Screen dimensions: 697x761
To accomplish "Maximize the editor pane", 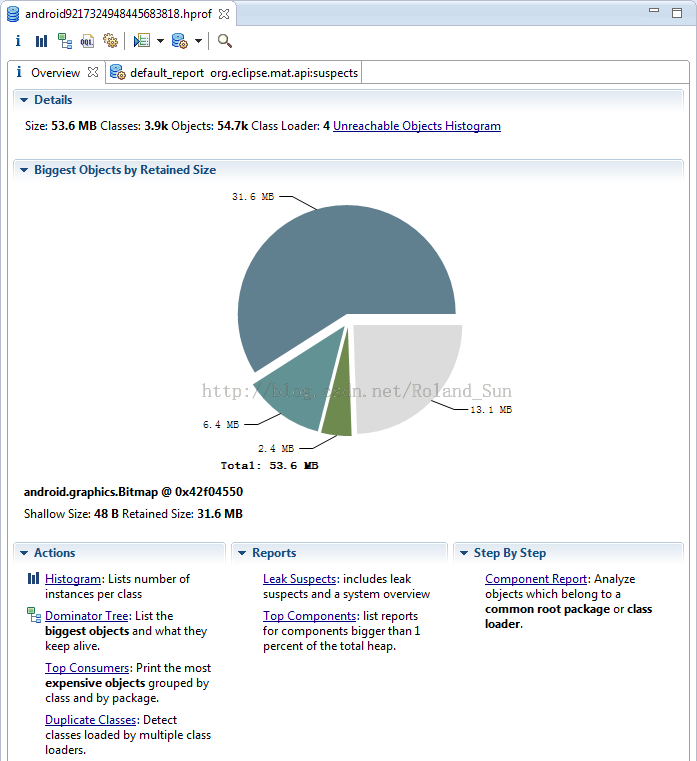I will 677,13.
